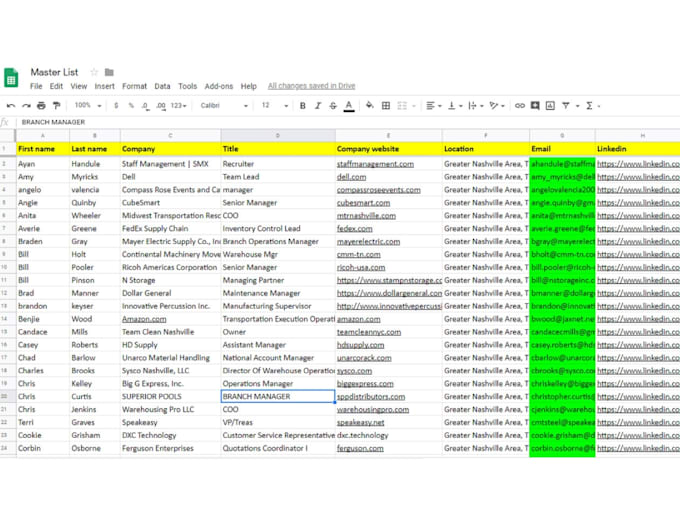Open the text color picker
Screen dimensions: 680x510
(x=349, y=106)
